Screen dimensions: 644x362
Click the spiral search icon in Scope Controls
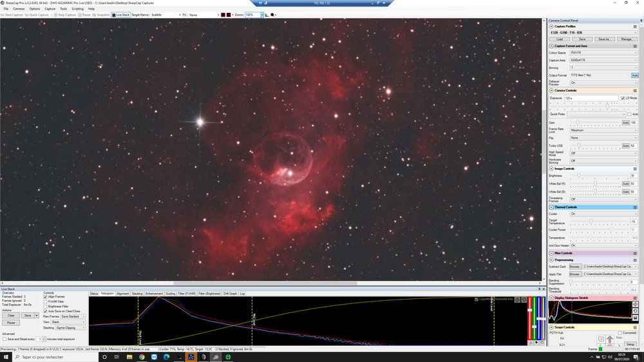pyautogui.click(x=600, y=339)
